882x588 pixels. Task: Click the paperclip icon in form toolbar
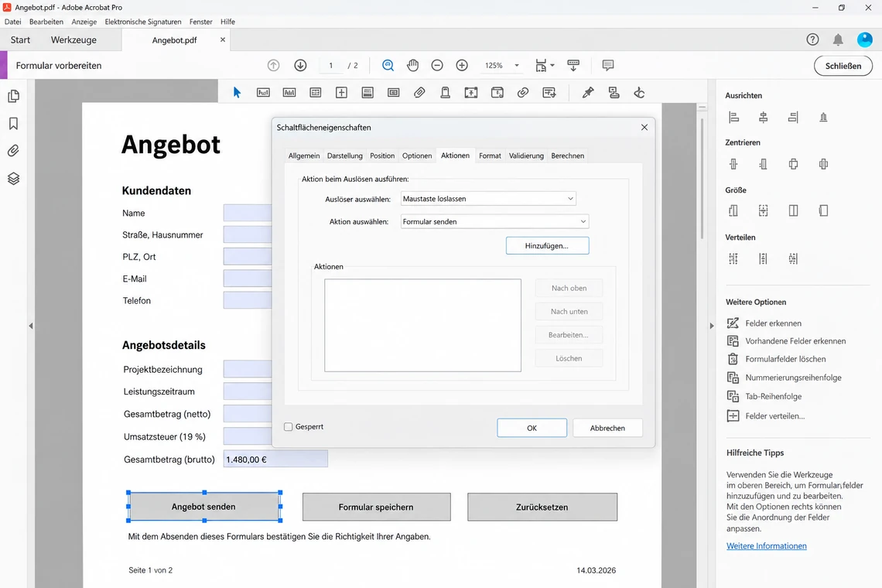click(x=419, y=93)
